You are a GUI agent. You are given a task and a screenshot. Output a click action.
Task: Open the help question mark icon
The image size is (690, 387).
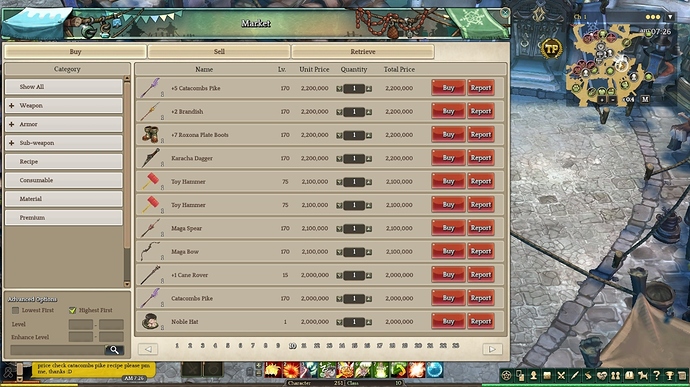656,375
